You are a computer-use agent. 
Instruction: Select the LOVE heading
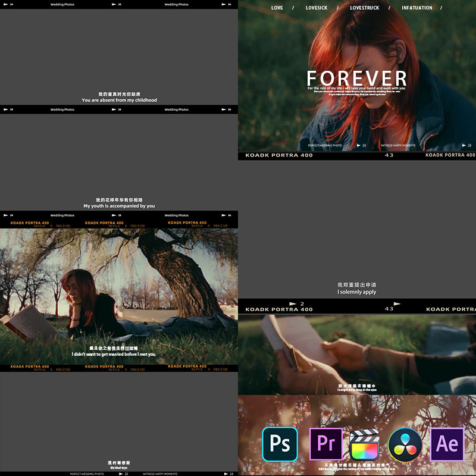click(277, 8)
